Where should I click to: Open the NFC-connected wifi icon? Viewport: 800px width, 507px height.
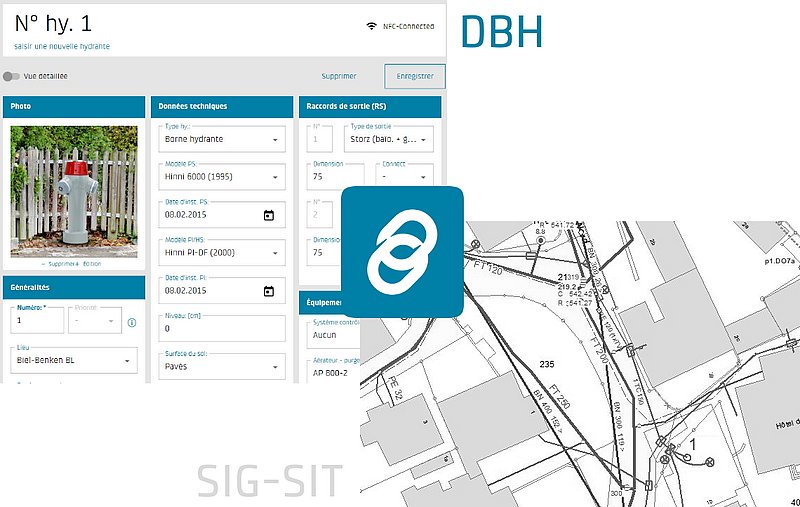click(371, 26)
